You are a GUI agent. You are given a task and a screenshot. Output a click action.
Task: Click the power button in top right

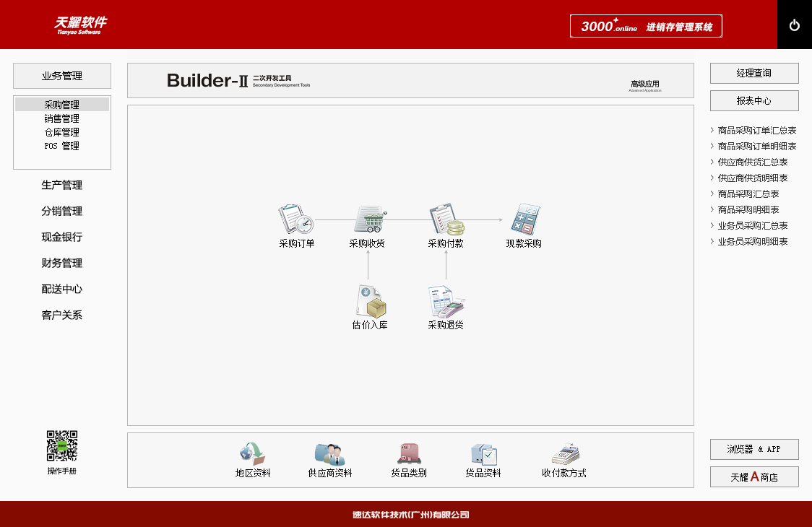pos(795,25)
